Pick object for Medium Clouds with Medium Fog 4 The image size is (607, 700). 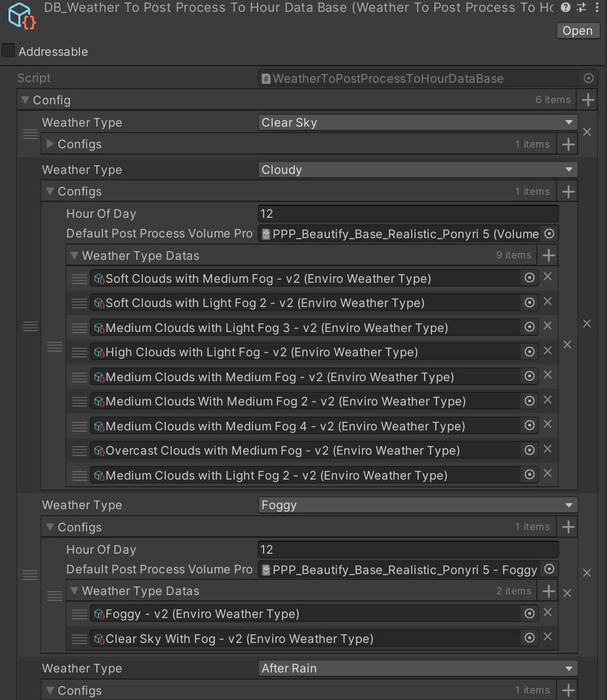point(530,425)
